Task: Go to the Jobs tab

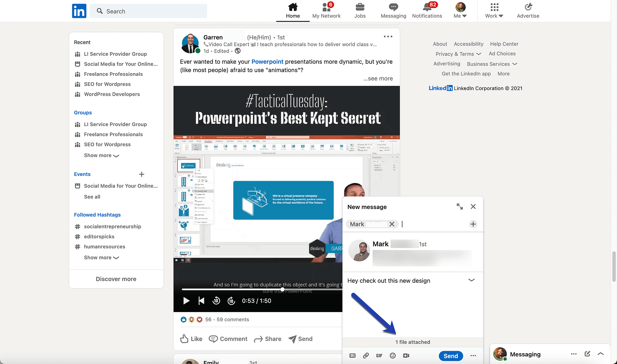Action: click(360, 11)
